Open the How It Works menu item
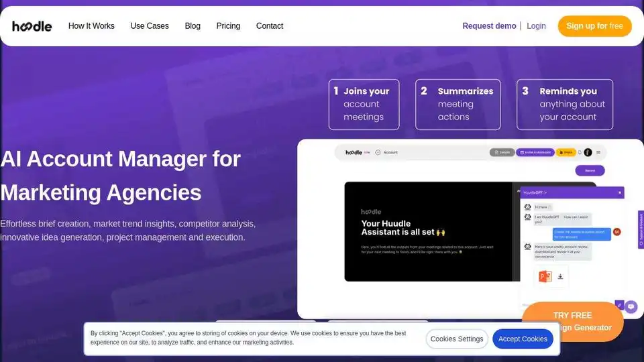 pos(91,26)
